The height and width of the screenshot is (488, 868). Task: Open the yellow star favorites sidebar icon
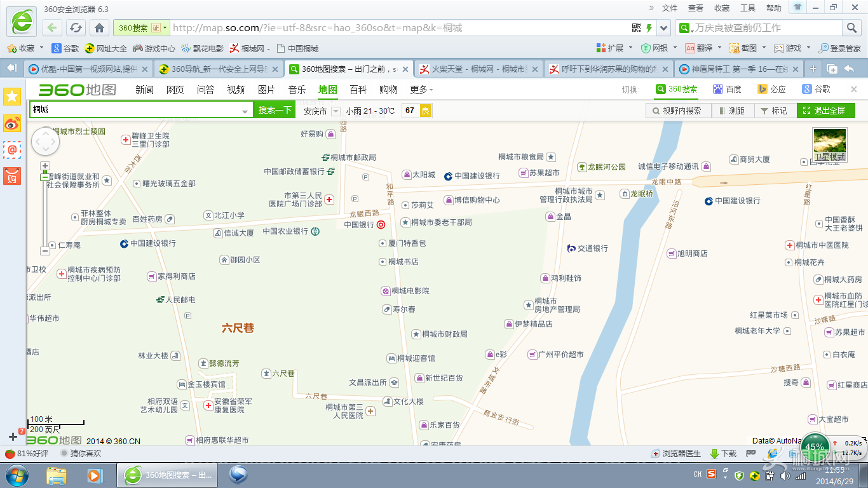[x=12, y=96]
